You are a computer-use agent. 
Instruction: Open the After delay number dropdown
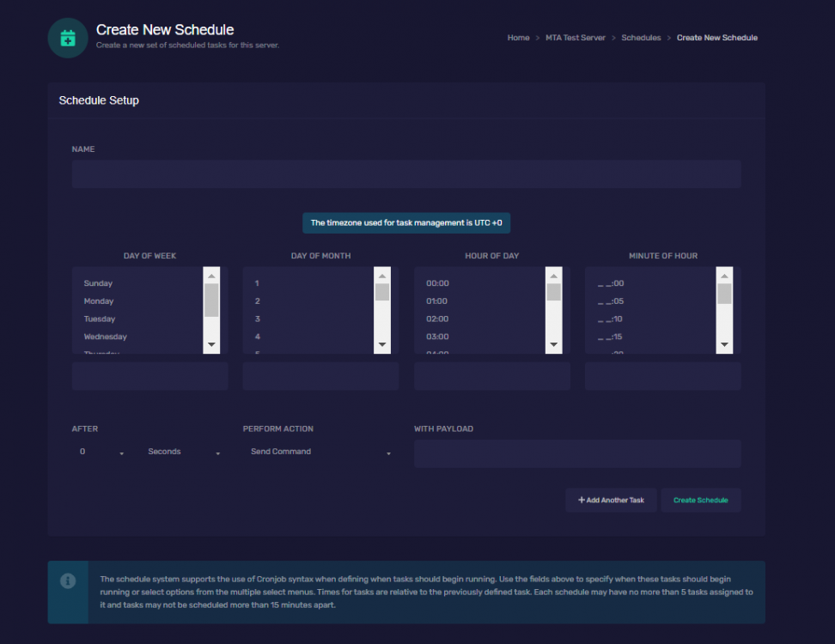(x=101, y=452)
